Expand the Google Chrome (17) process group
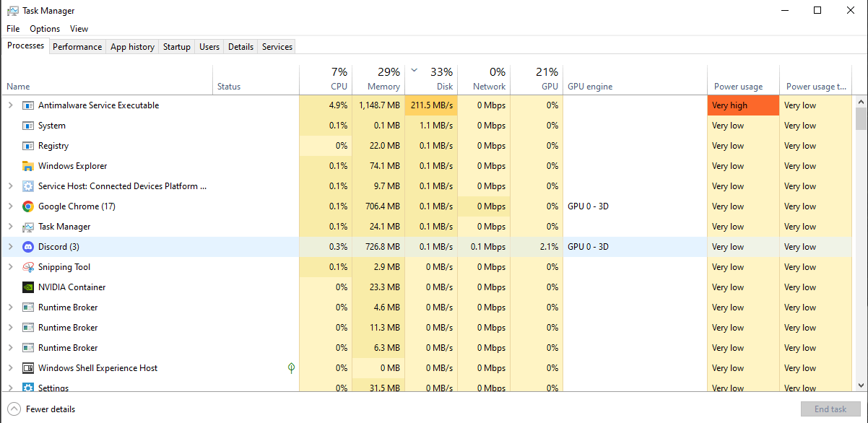868x423 pixels. [x=12, y=206]
